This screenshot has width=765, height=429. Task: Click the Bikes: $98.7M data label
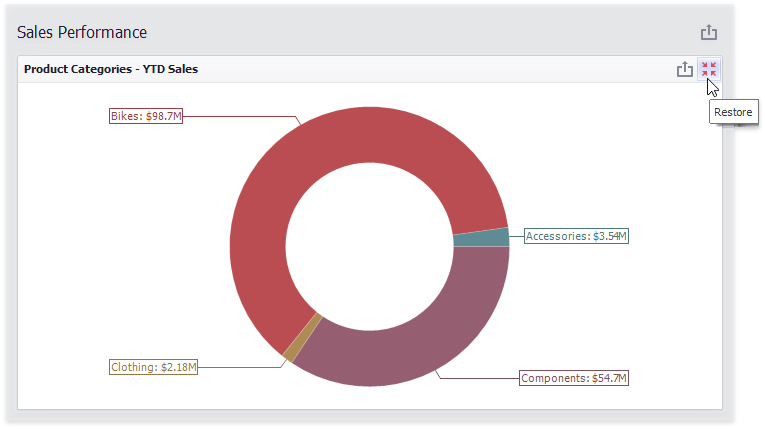(146, 116)
